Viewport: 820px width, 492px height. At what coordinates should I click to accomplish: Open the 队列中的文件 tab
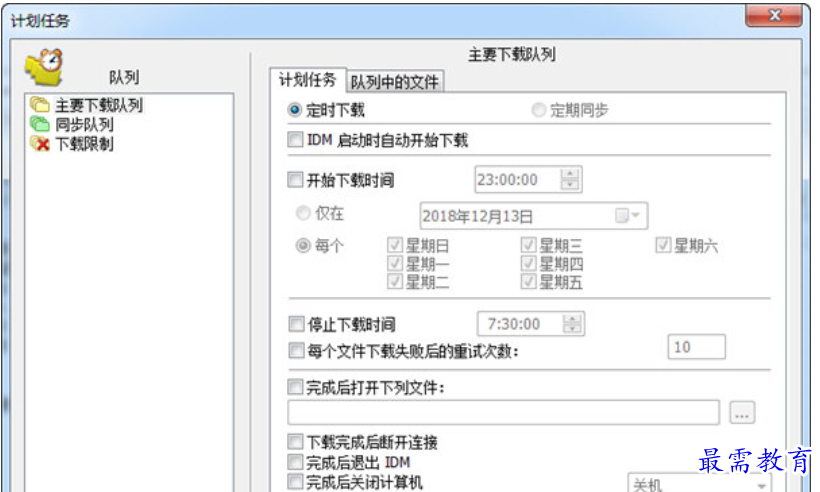pyautogui.click(x=395, y=82)
